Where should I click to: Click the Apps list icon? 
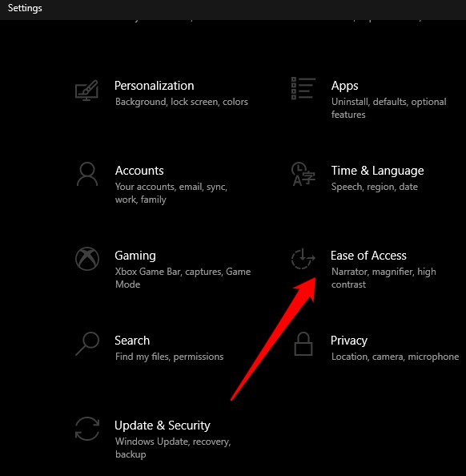point(303,88)
